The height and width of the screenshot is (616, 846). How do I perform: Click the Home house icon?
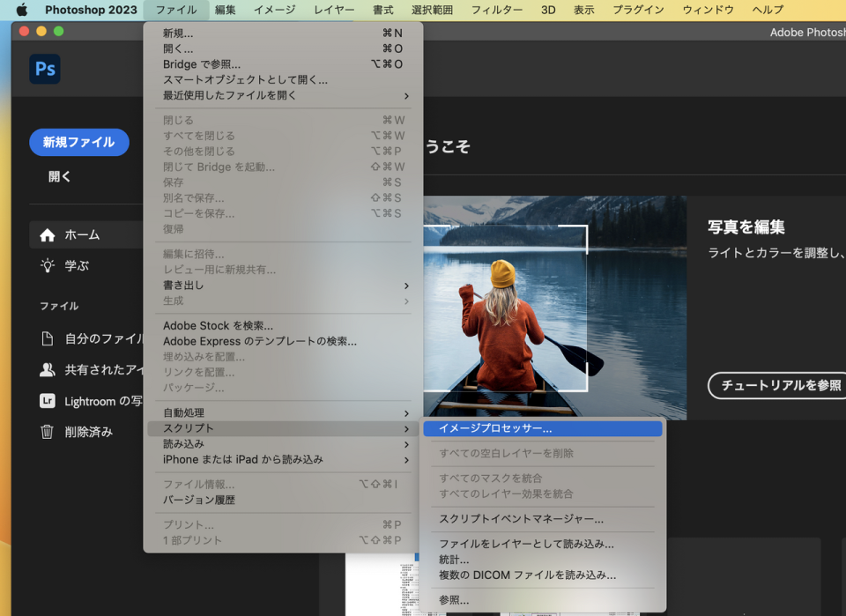pyautogui.click(x=48, y=235)
